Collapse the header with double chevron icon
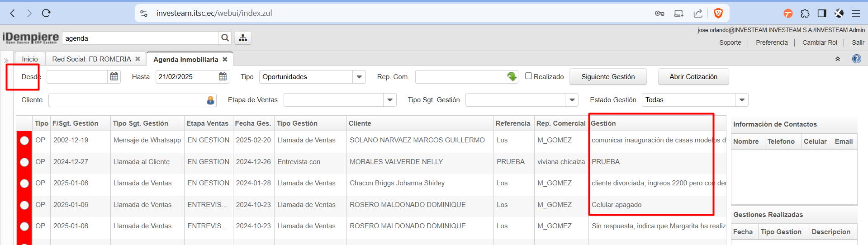This screenshot has height=245, width=868. [837, 59]
